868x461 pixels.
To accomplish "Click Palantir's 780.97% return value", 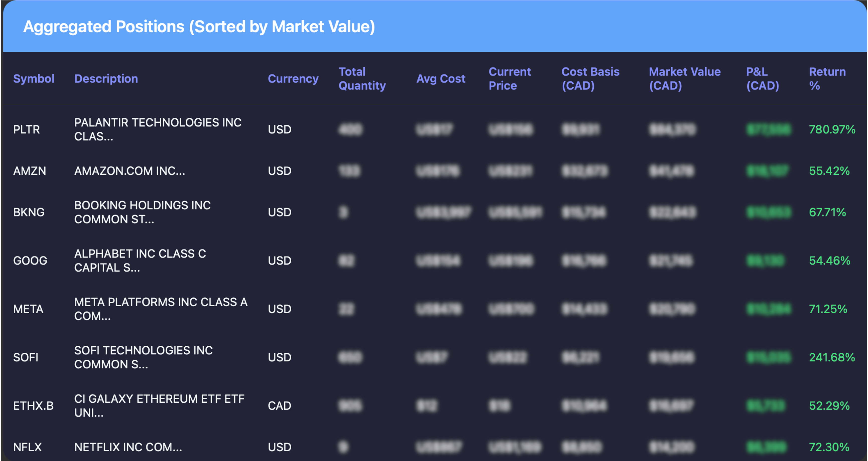I will point(832,129).
